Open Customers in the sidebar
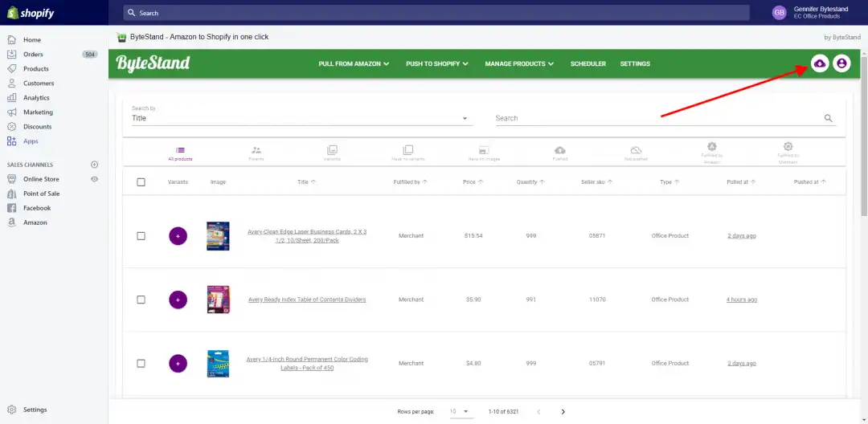Screen dimensions: 868x424 (x=39, y=83)
